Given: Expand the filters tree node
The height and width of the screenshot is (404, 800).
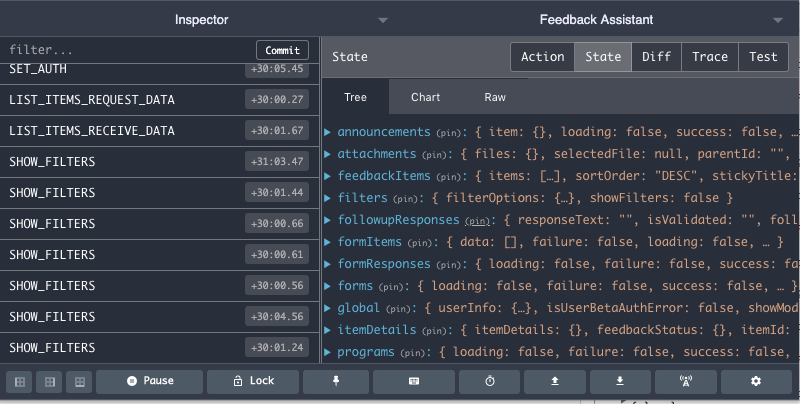Looking at the screenshot, I should (328, 198).
